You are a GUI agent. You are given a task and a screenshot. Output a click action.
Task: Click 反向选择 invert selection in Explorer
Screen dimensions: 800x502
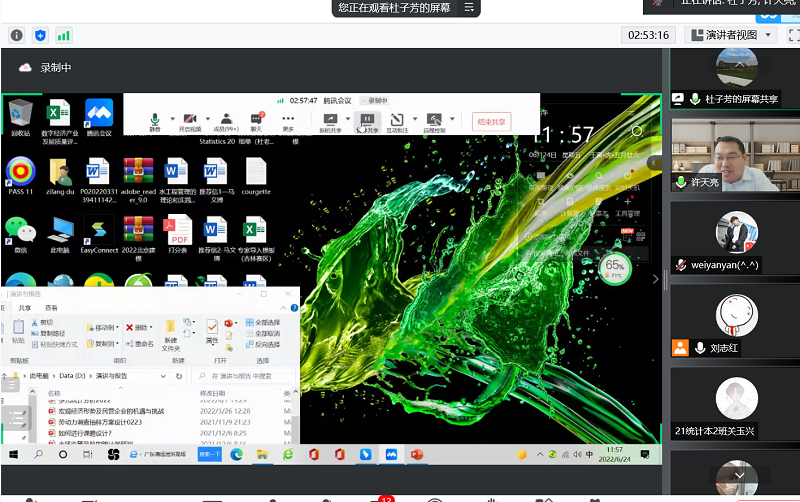click(x=263, y=345)
